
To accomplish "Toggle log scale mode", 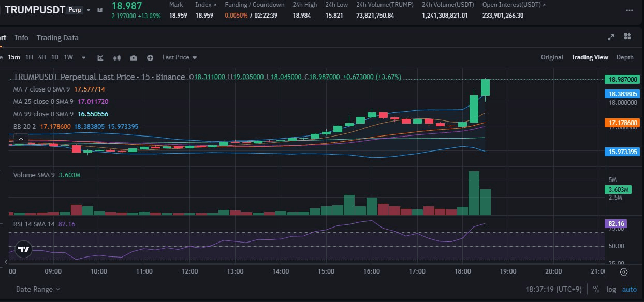I will (x=611, y=289).
